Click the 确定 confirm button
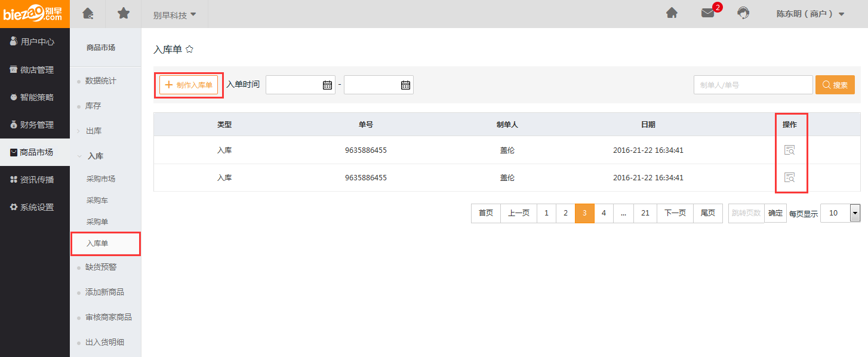The image size is (868, 357). coord(775,213)
